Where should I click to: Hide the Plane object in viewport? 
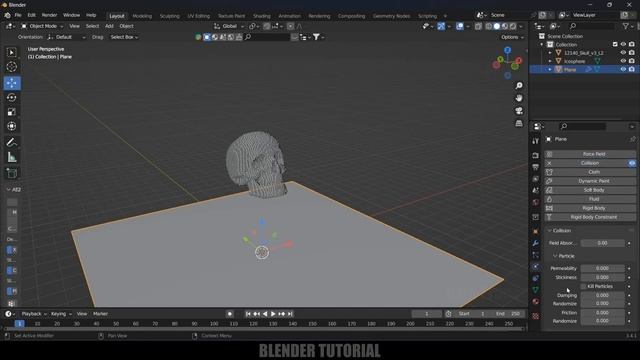click(x=623, y=69)
